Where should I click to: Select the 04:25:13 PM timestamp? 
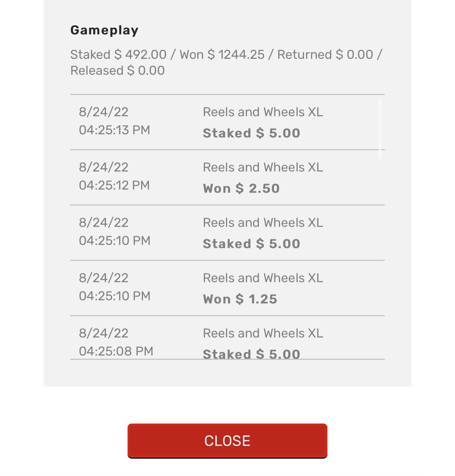pos(114,130)
